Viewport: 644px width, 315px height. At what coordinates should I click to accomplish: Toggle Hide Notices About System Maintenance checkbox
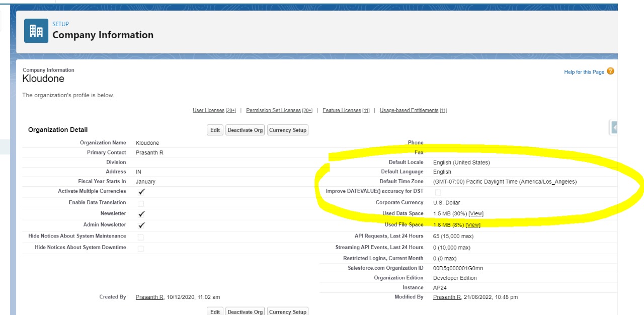coord(141,237)
